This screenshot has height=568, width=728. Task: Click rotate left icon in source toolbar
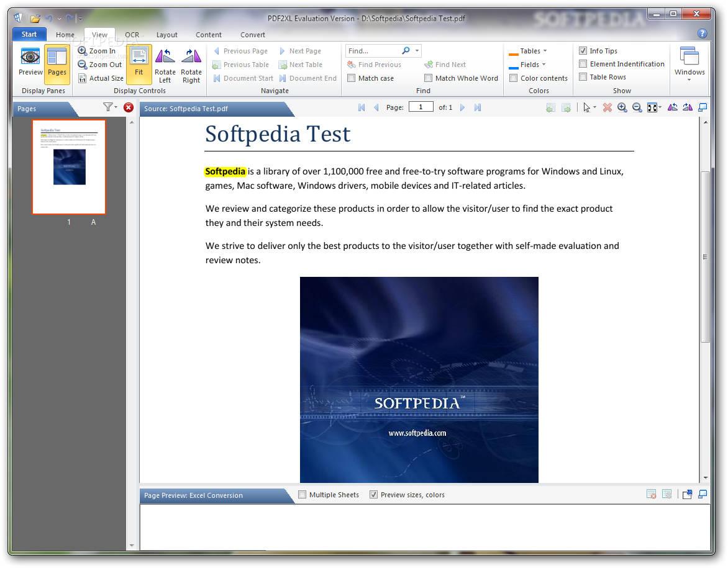(x=672, y=107)
